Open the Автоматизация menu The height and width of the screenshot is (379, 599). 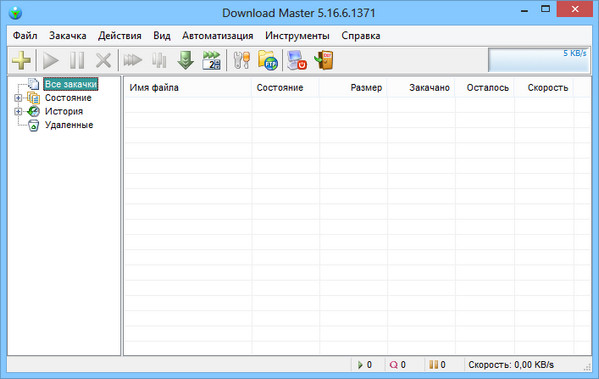[217, 36]
